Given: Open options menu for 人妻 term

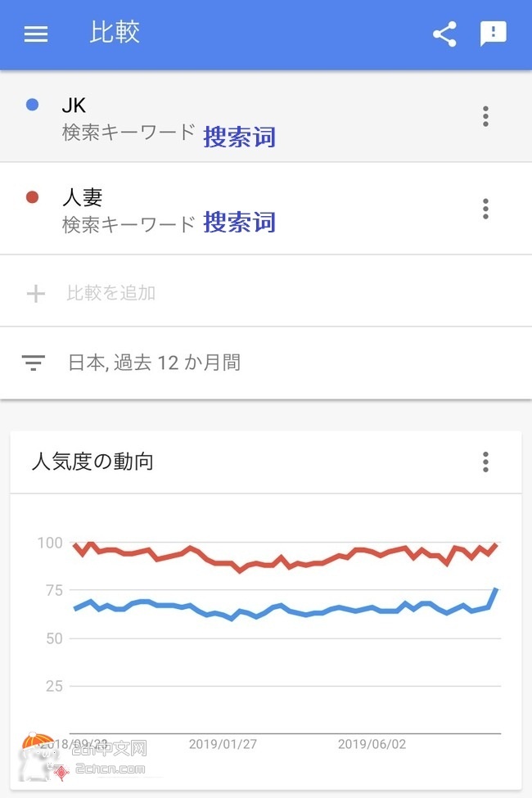Looking at the screenshot, I should click(x=485, y=209).
